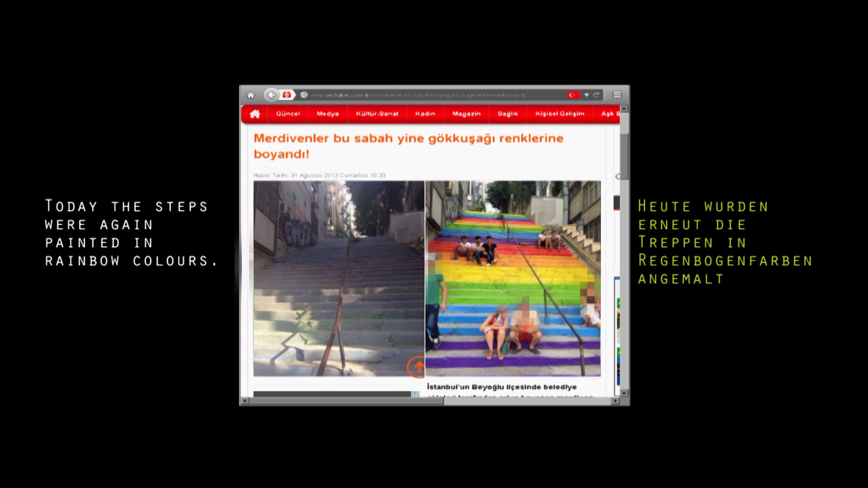Open the Güncel menu section

(288, 114)
